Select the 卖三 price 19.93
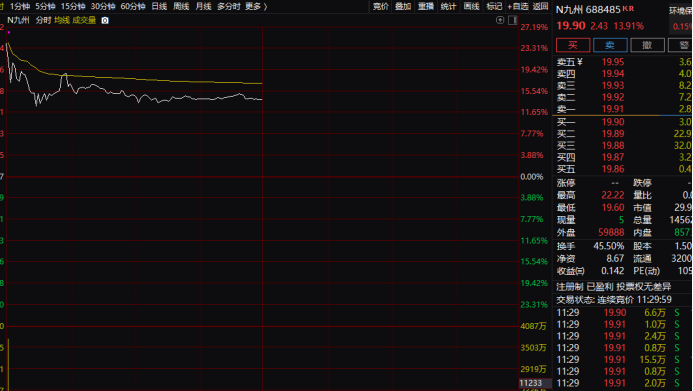 pyautogui.click(x=613, y=85)
